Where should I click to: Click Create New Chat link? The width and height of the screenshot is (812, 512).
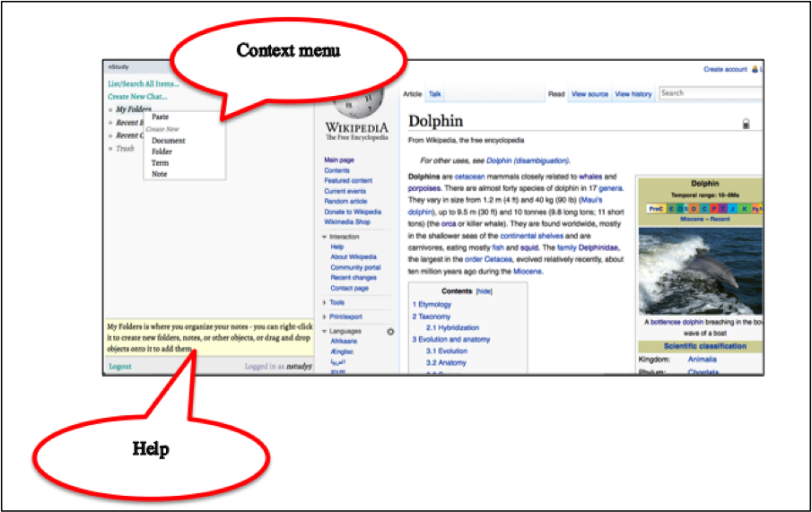(x=137, y=97)
